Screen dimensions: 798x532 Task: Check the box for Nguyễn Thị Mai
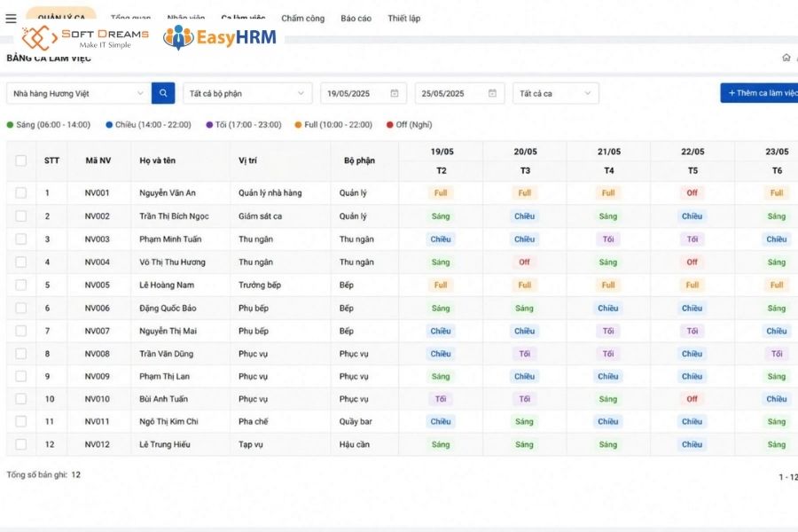point(21,331)
